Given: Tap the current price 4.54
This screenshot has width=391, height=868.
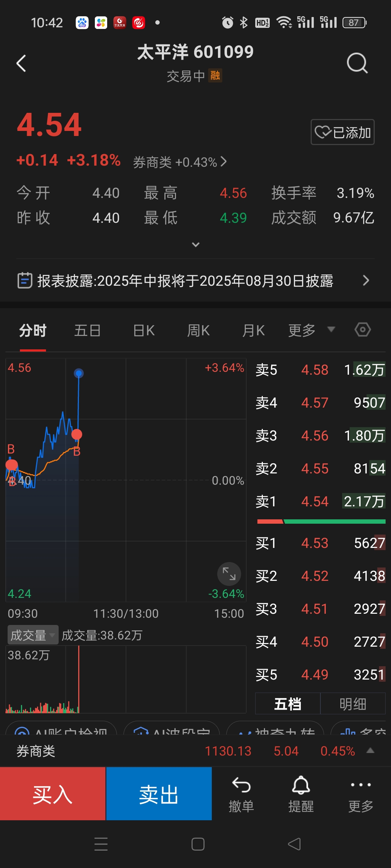Looking at the screenshot, I should pyautogui.click(x=49, y=125).
